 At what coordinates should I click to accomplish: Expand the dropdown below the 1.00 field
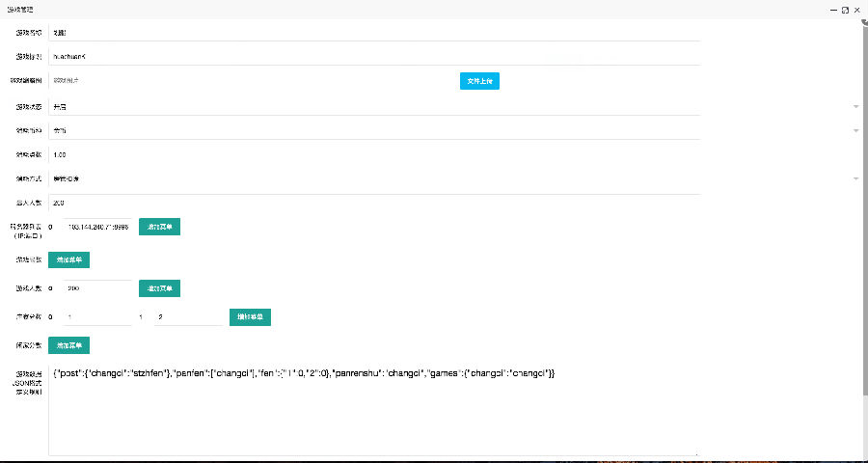pos(453,178)
